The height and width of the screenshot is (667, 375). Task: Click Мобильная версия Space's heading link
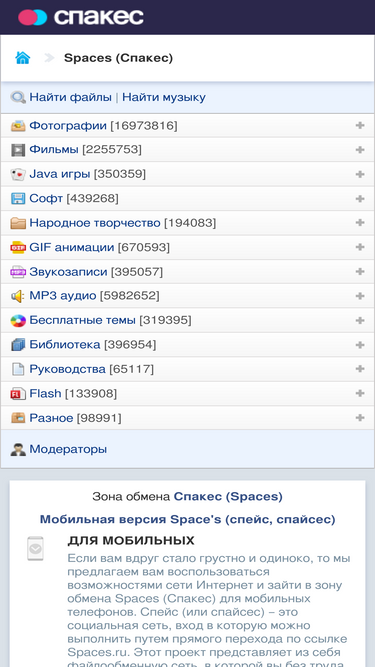pos(188,520)
